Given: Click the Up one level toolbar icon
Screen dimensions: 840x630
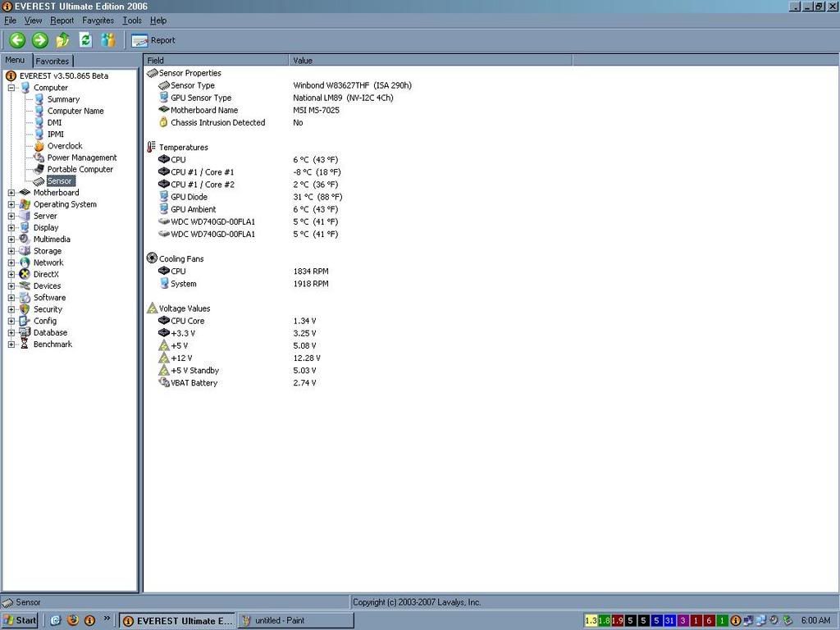Looking at the screenshot, I should [62, 40].
